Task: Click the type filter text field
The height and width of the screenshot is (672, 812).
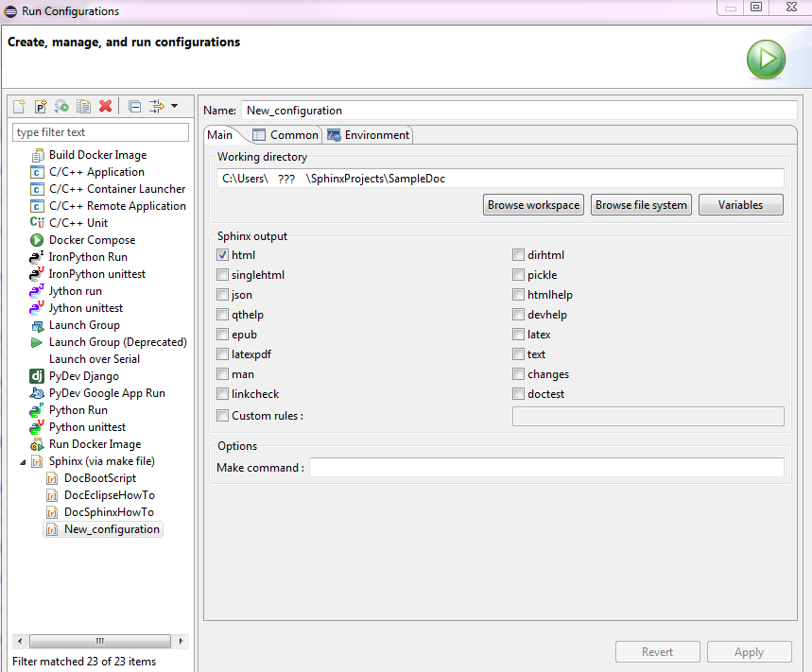Action: (100, 132)
